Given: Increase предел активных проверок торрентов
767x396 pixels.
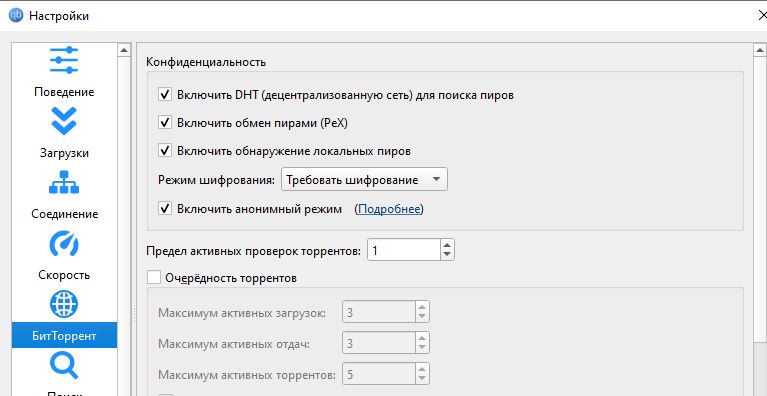Looking at the screenshot, I should pos(447,245).
